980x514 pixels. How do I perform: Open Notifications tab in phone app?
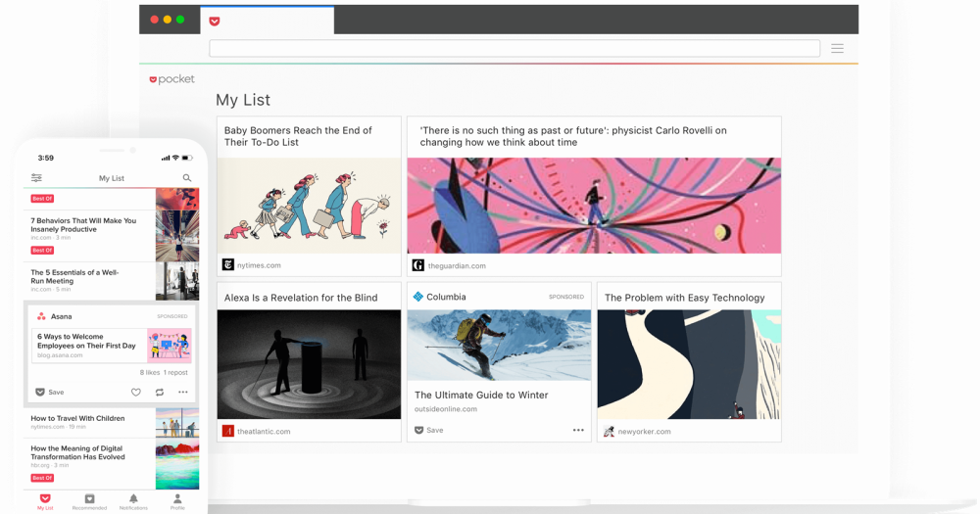[x=133, y=502]
